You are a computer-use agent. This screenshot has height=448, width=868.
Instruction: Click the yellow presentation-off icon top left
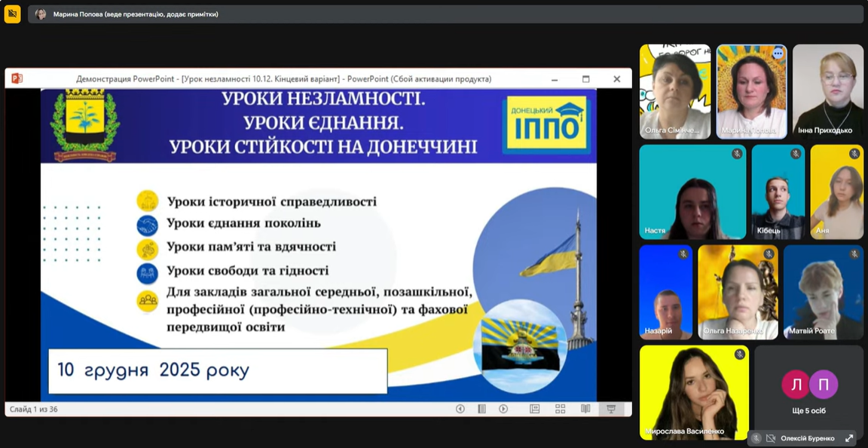tap(12, 14)
